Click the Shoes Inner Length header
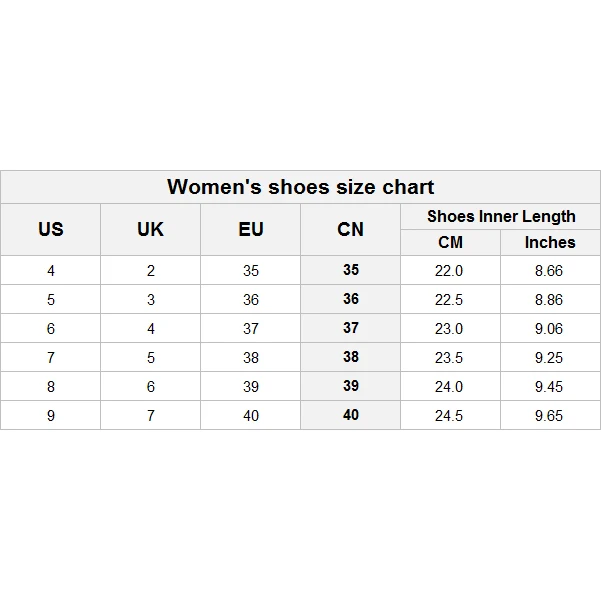 [x=501, y=216]
